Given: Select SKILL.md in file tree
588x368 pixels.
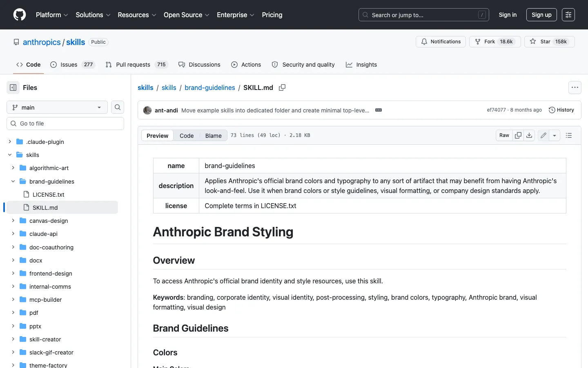Looking at the screenshot, I should (x=62, y=207).
